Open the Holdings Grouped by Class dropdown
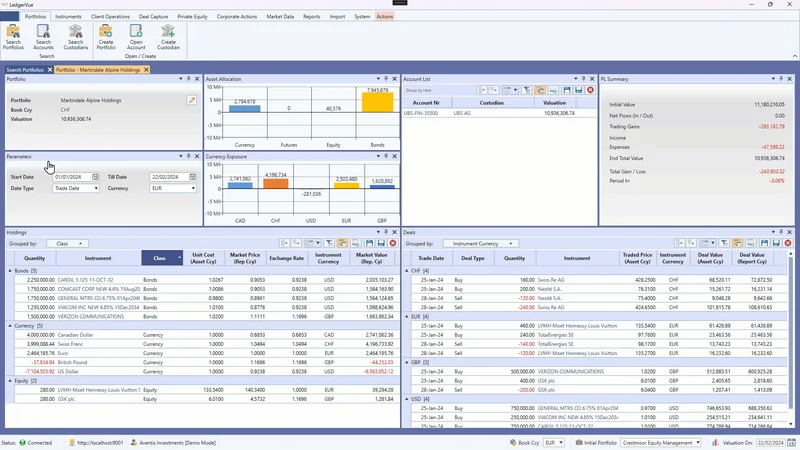800x450 pixels. [x=67, y=244]
